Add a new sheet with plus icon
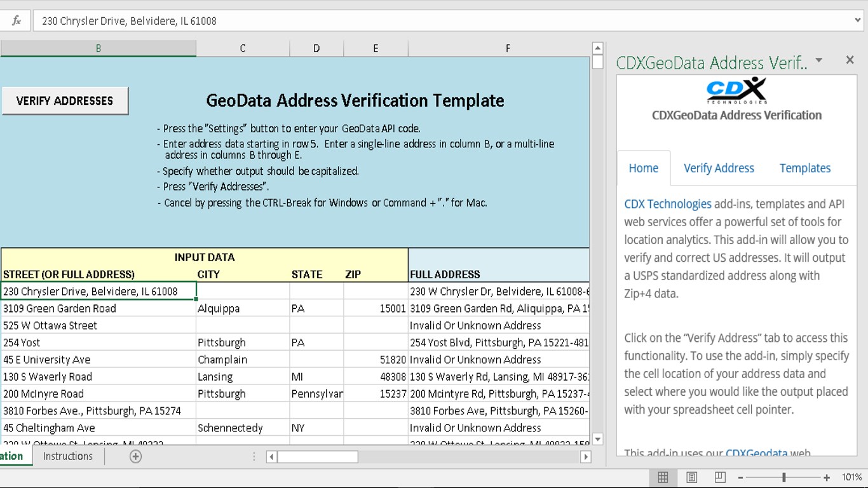Viewport: 868px width, 488px height. coord(135,456)
